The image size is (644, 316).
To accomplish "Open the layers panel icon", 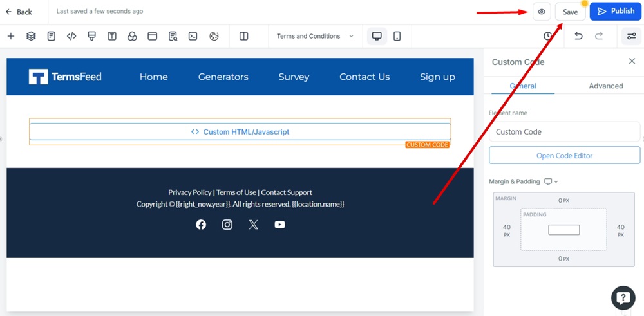I will [x=31, y=36].
